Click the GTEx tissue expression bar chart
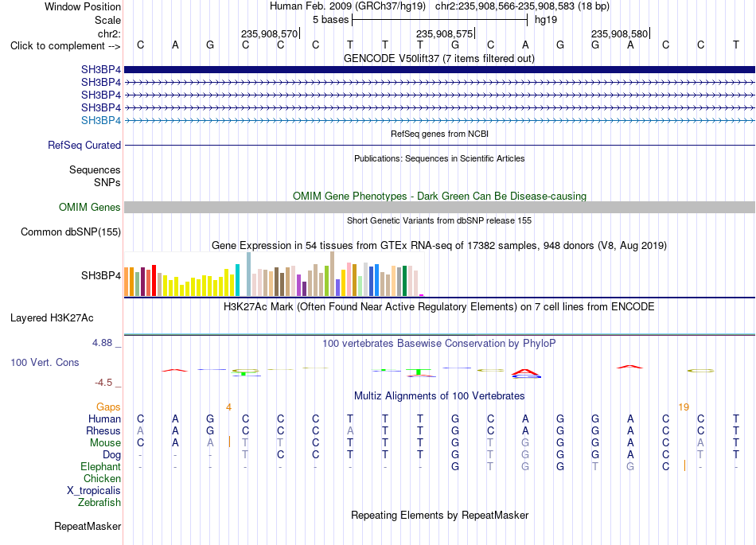This screenshot has width=756, height=545. [274, 274]
